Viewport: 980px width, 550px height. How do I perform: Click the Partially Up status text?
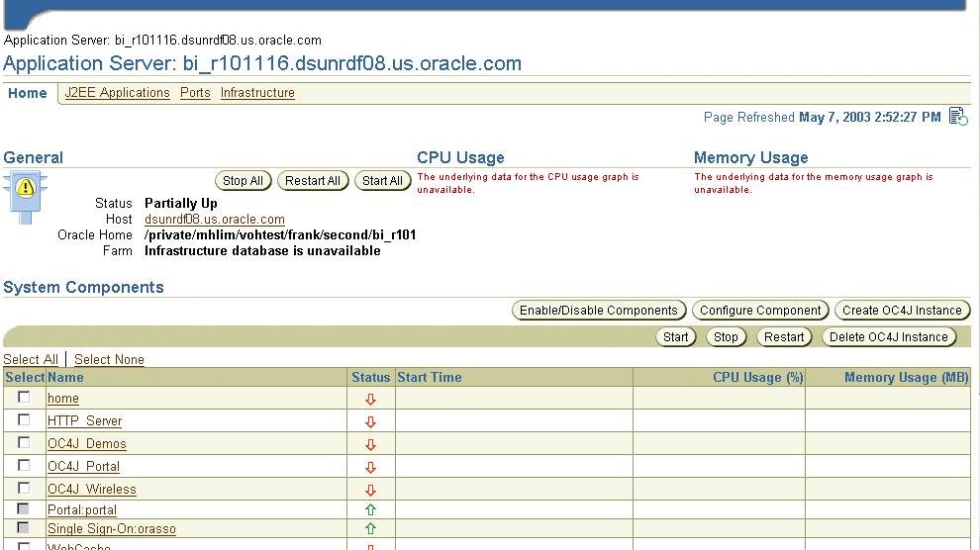coord(181,204)
